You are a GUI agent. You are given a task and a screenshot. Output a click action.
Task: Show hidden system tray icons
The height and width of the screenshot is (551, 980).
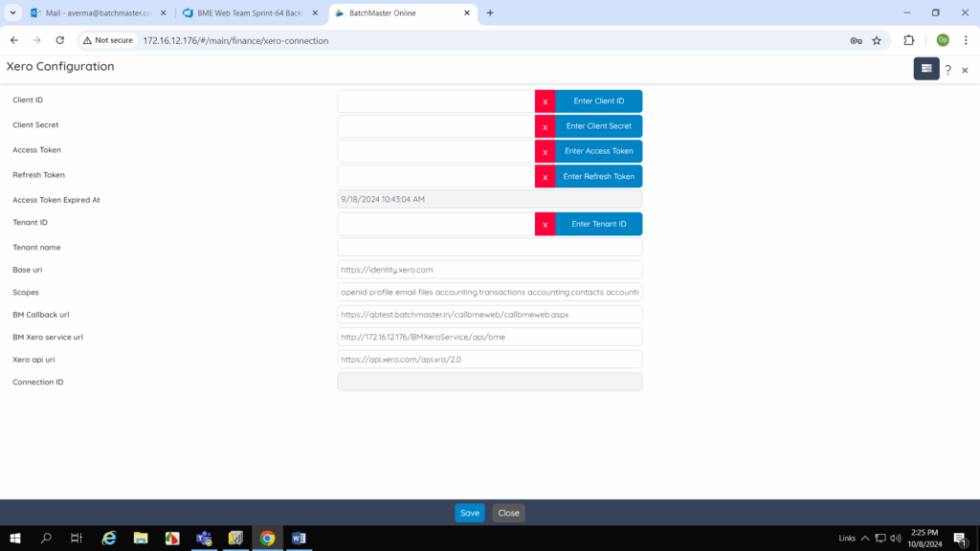(865, 539)
